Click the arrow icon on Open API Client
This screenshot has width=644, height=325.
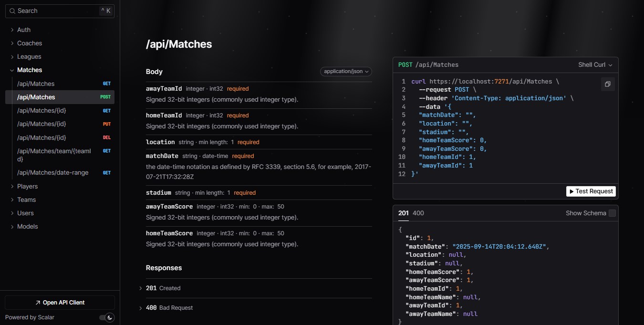pyautogui.click(x=38, y=303)
